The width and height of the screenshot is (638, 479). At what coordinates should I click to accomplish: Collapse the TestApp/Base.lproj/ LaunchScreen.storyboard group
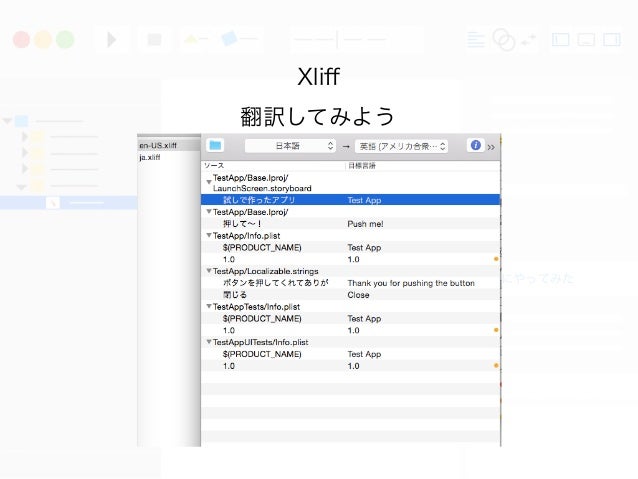tap(209, 182)
